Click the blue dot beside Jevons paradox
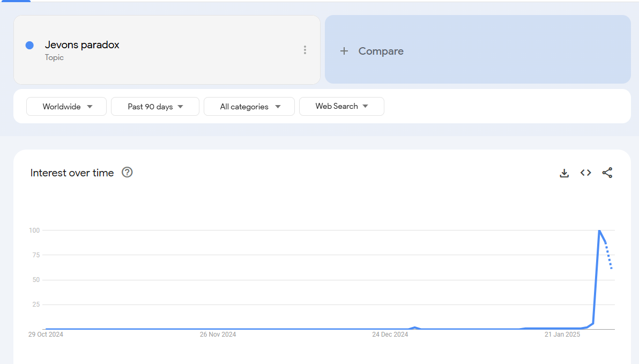 (x=29, y=45)
